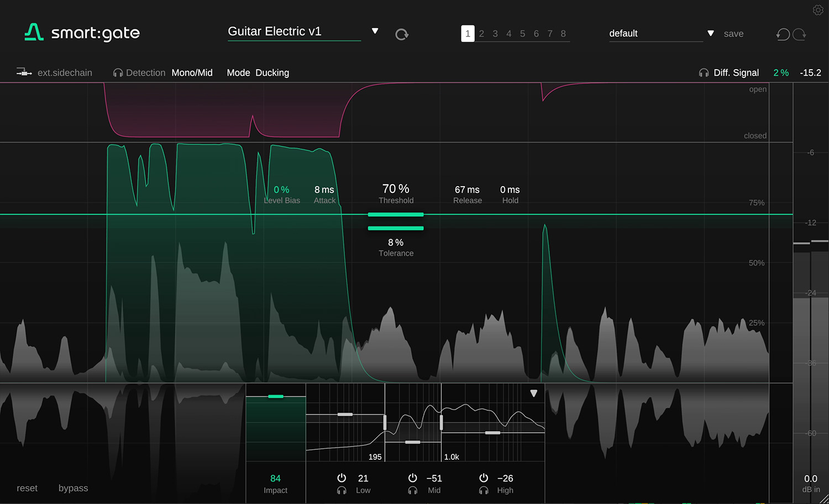Click the profile learn refresh icon
Image resolution: width=829 pixels, height=504 pixels.
pyautogui.click(x=402, y=34)
